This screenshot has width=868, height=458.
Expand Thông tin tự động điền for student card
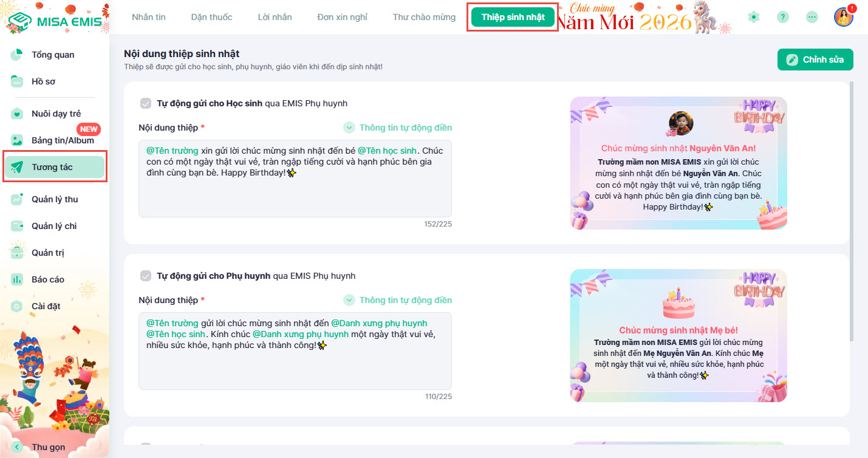[398, 128]
